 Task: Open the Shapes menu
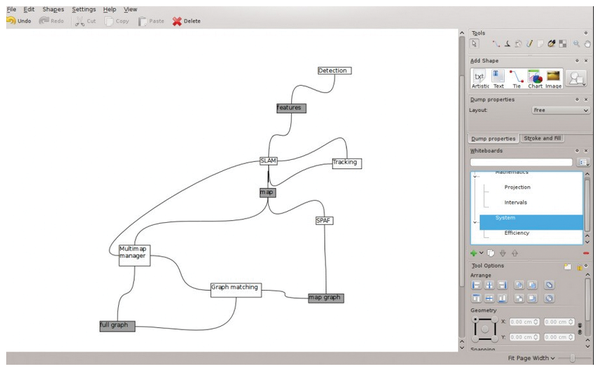(x=53, y=9)
